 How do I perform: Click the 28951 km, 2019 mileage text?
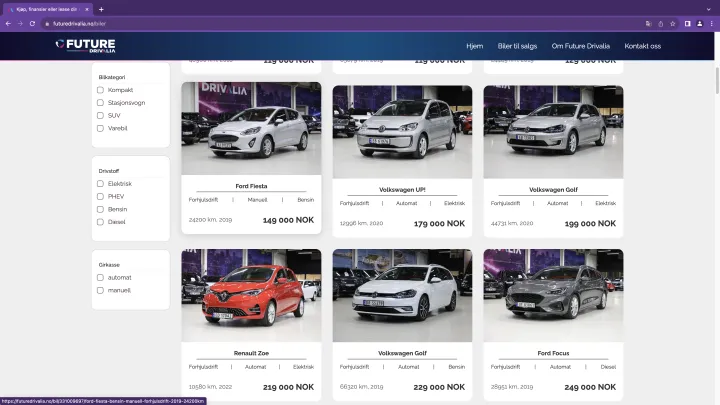point(512,387)
